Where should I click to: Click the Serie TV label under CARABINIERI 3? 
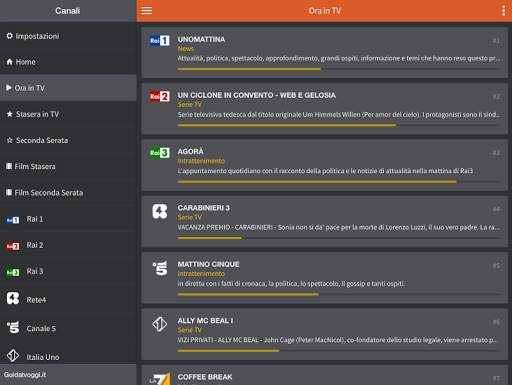click(190, 217)
